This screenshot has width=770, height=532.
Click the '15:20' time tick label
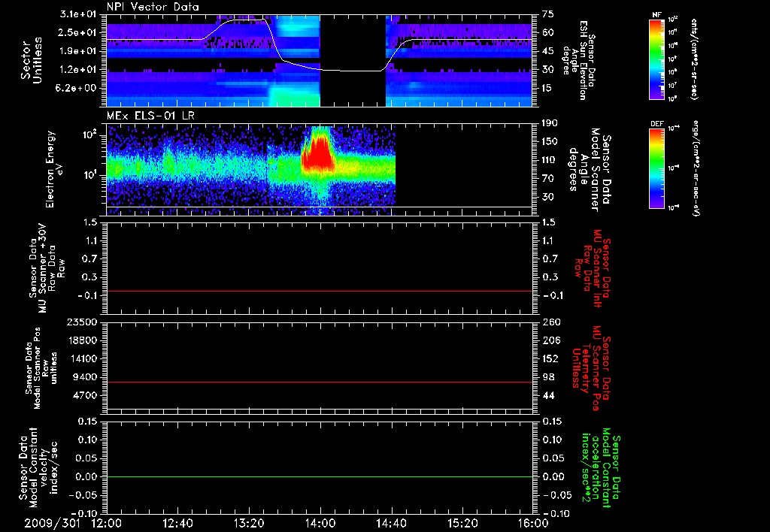point(462,523)
